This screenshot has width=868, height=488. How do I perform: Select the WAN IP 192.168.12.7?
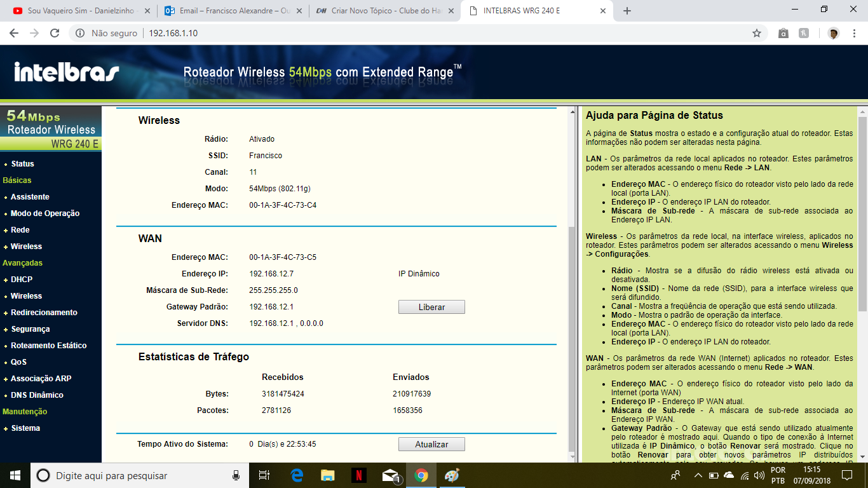coord(271,274)
